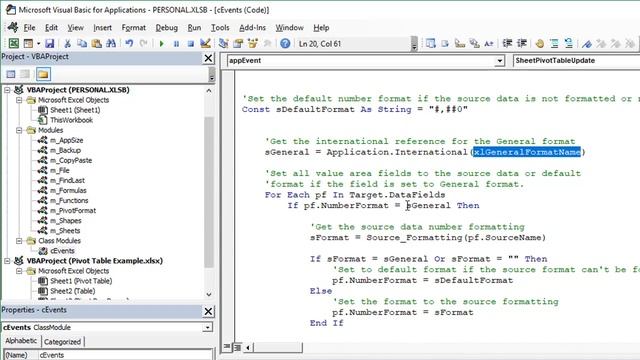This screenshot has width=640, height=360.
Task: Open Find with the binoculars icon
Action: (111, 43)
